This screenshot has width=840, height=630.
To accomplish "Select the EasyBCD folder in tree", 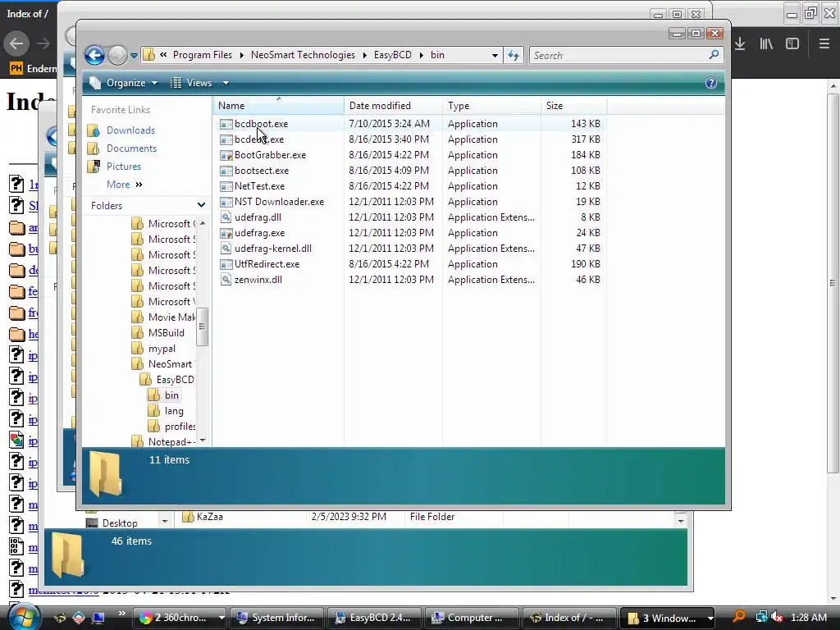I will click(175, 379).
